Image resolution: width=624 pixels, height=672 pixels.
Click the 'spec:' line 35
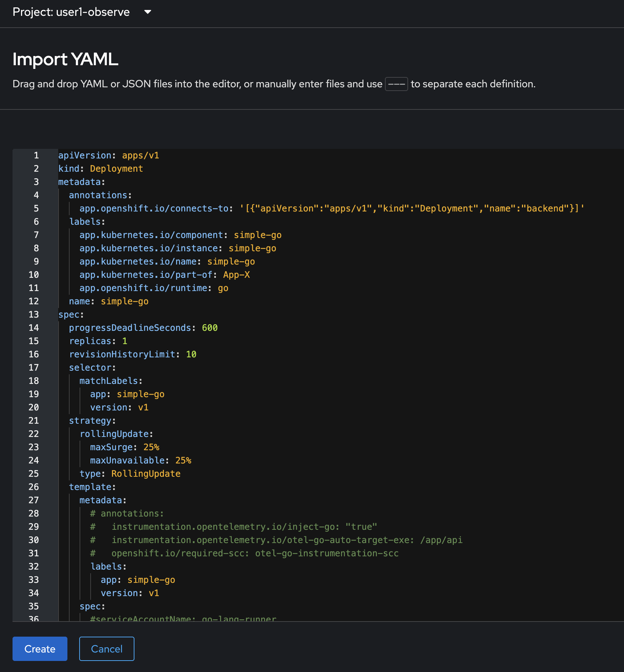click(x=92, y=606)
